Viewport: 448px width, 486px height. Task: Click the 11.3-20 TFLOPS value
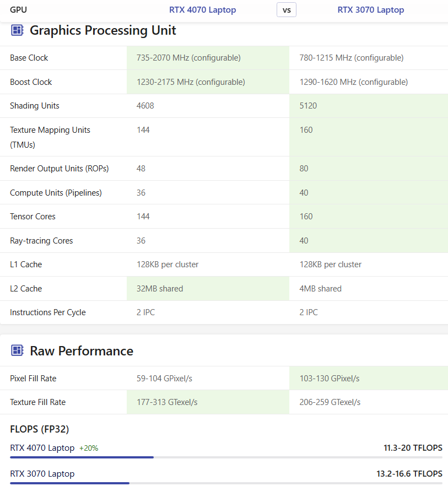413,448
